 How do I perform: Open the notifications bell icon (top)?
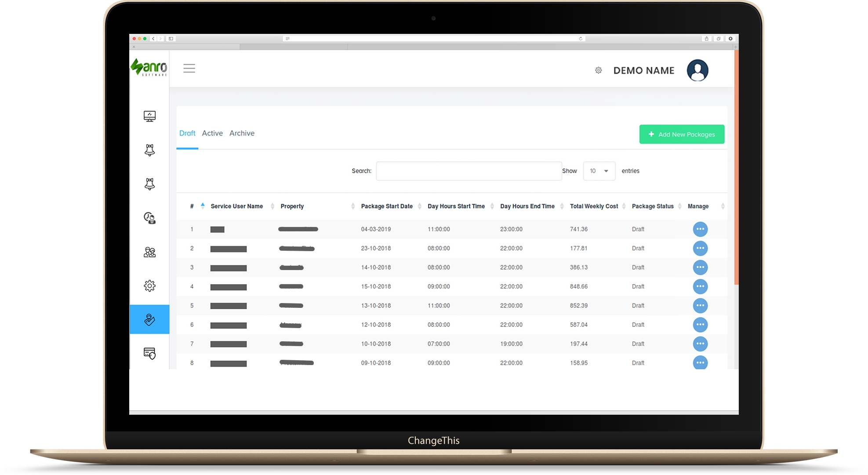(x=149, y=150)
